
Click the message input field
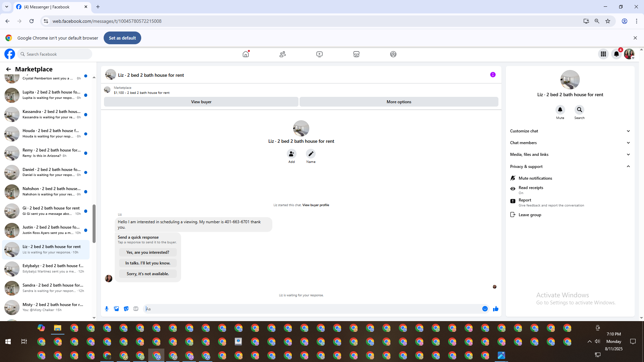[312, 309]
